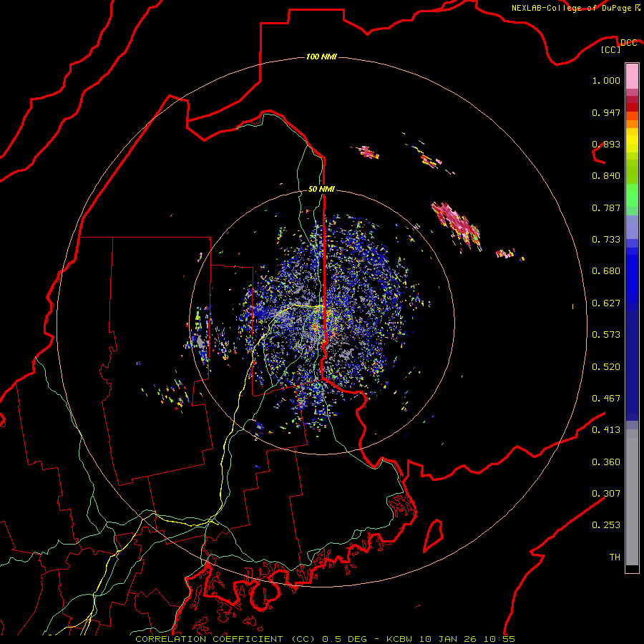Click the "50 NMI" range ring label
Viewport: 644px width, 644px height.
(321, 189)
